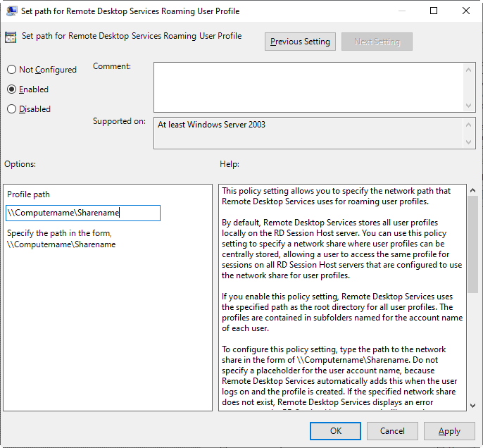The width and height of the screenshot is (483, 448).
Task: Click inside the Comment text area
Action: tap(308, 87)
